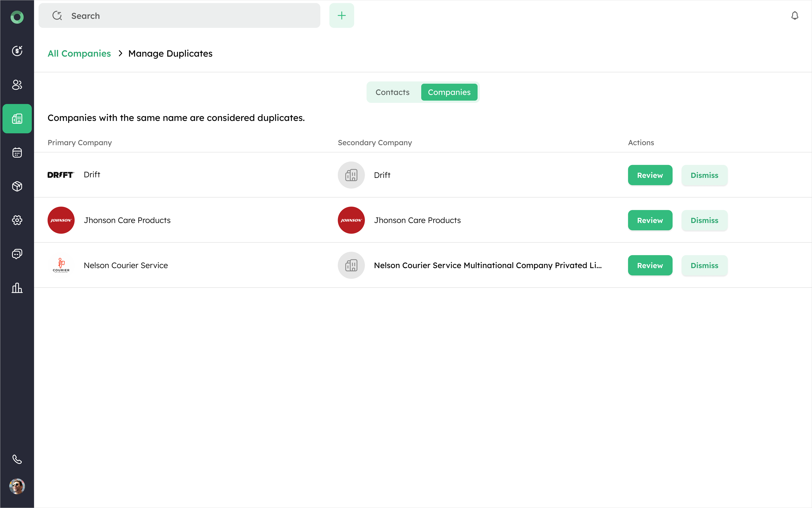
Task: Switch to the Contacts tab
Action: point(392,92)
